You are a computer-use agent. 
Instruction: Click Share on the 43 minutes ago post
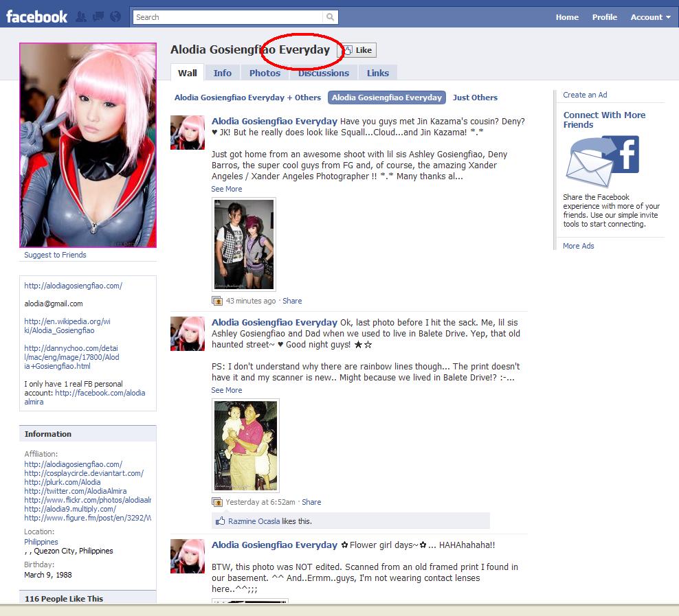(292, 301)
